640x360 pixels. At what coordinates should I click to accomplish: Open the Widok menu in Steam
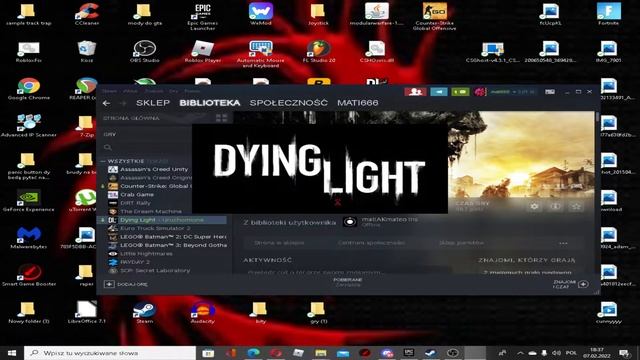coord(131,91)
